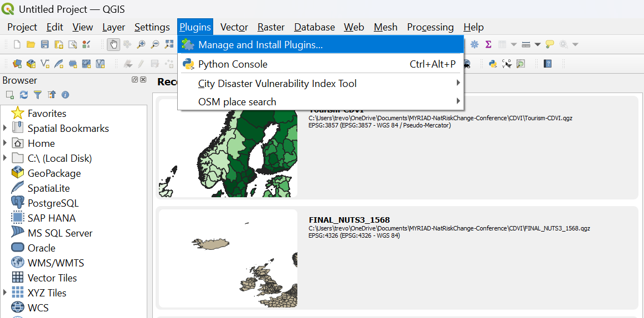
Task: Float the Browser panel with undock button
Action: coord(135,80)
